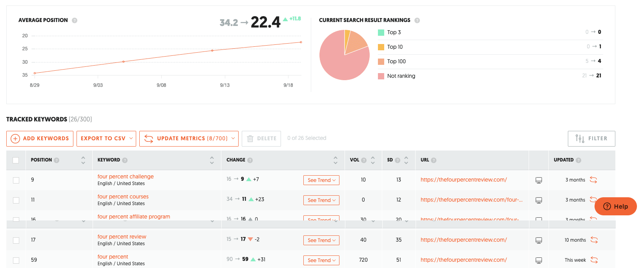Image resolution: width=644 pixels, height=268 pixels.
Task: Check the checkbox for position 59 row
Action: tap(16, 261)
